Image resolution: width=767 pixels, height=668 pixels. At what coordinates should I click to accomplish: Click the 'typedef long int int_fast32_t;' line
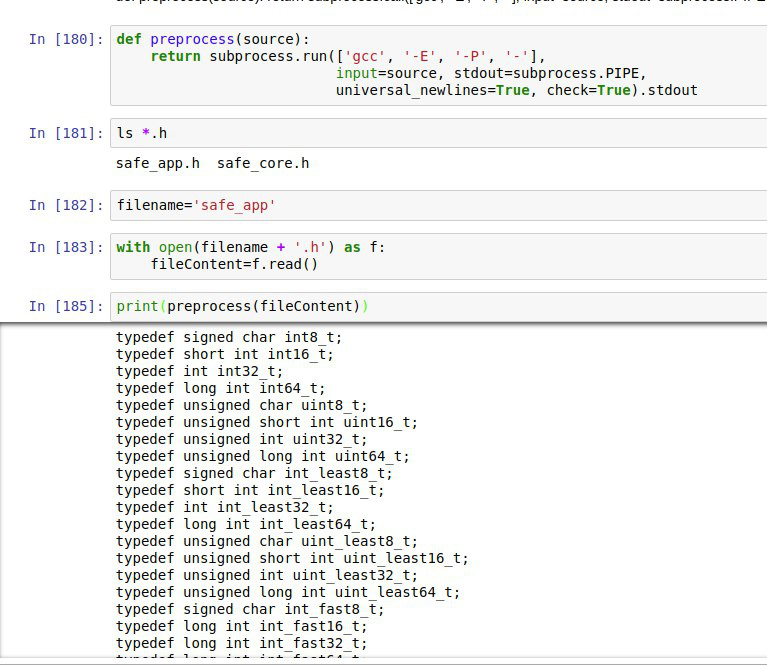click(x=241, y=643)
